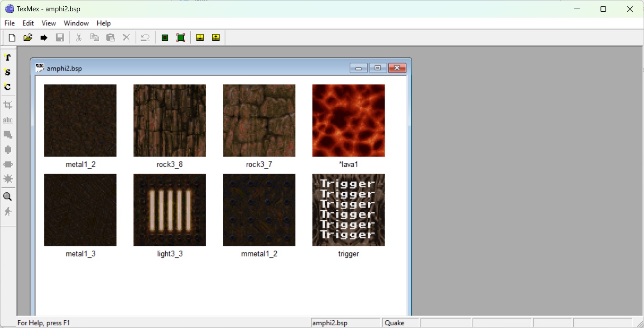
Task: Click the 'trigger' texture name label
Action: click(349, 254)
